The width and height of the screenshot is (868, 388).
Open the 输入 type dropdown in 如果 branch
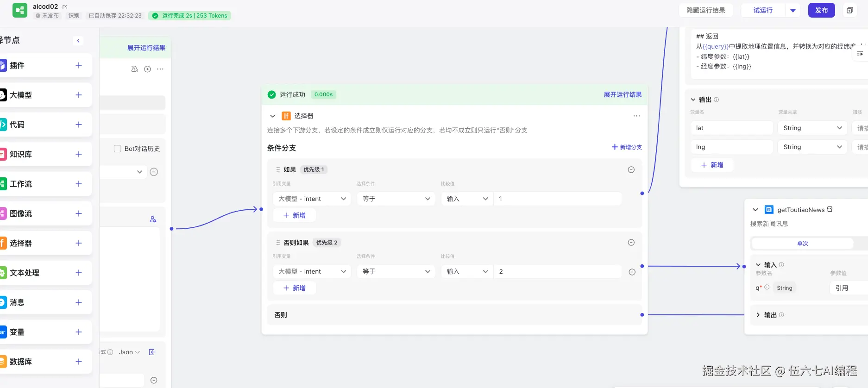pos(467,199)
